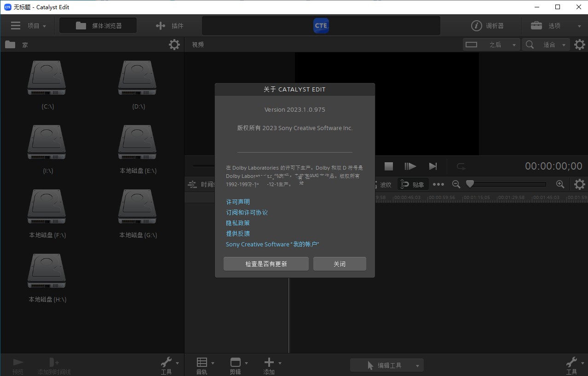
Task: Jump to the end of timeline
Action: tap(433, 166)
